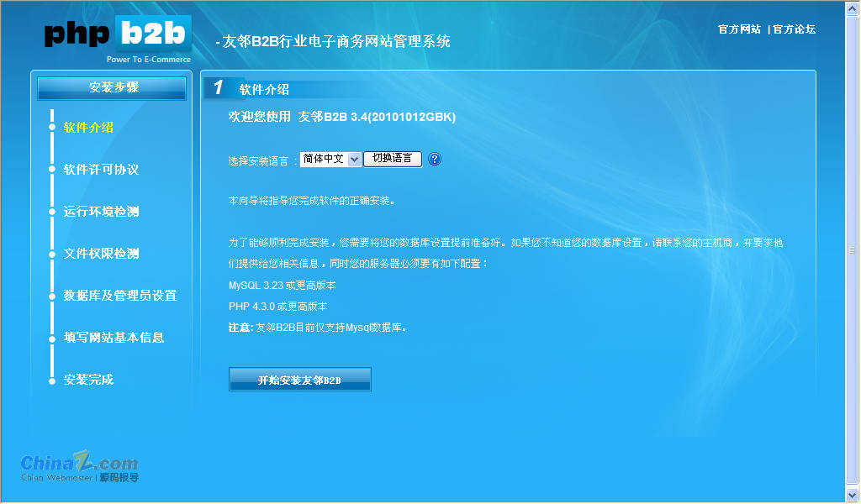Select the 软件介绍 step in sidebar
Screen dimensions: 861x504
pyautogui.click(x=88, y=127)
